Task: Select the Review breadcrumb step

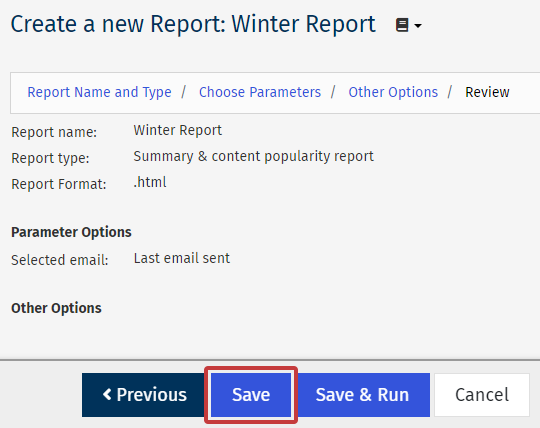Action: click(x=487, y=92)
